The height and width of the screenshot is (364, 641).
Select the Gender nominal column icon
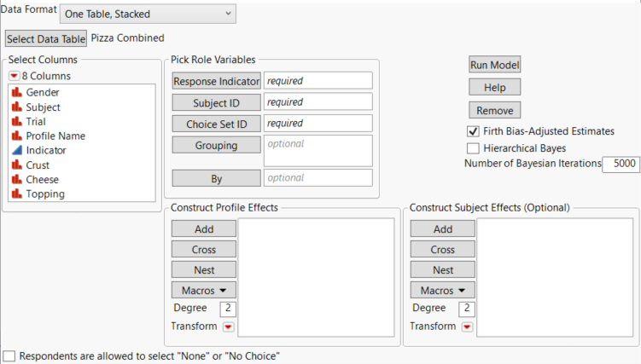[x=16, y=92]
